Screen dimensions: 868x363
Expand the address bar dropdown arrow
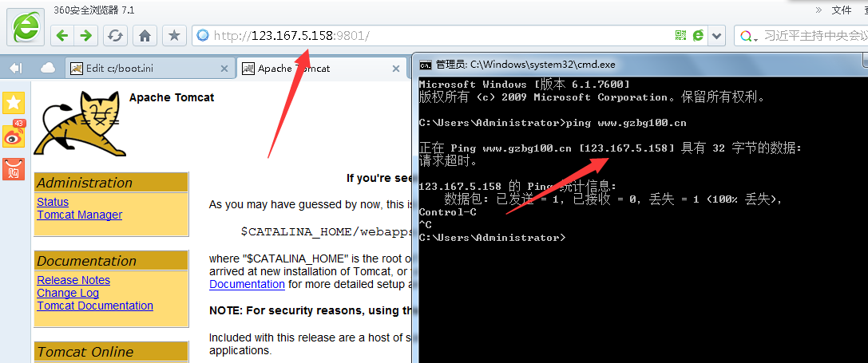pyautogui.click(x=717, y=36)
